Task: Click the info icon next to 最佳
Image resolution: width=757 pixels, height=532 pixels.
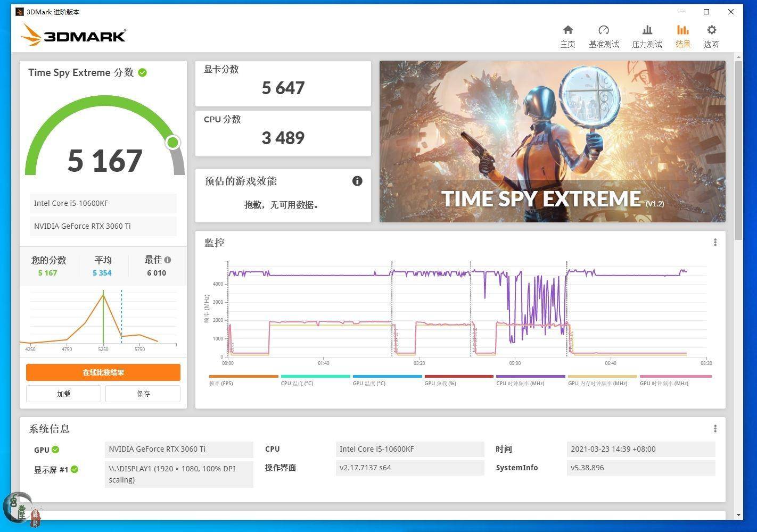Action: point(168,260)
